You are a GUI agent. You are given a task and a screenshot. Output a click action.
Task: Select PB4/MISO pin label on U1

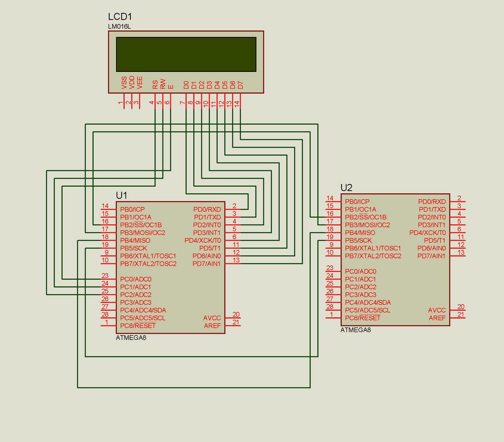[x=135, y=241]
